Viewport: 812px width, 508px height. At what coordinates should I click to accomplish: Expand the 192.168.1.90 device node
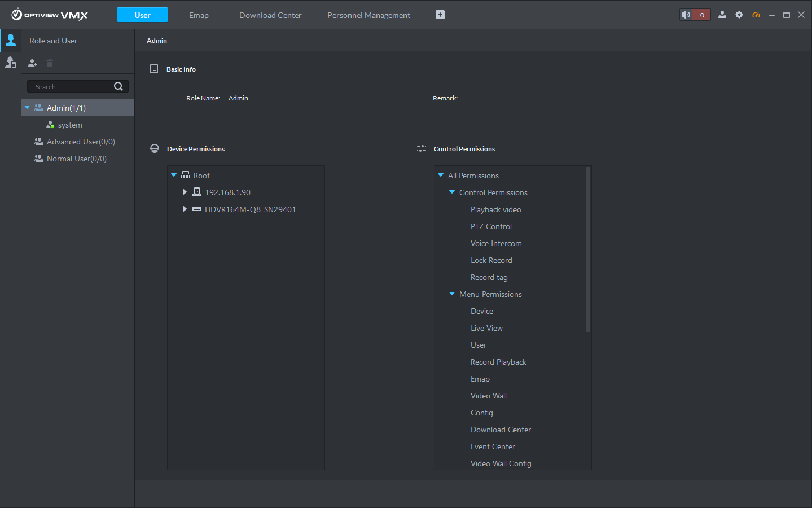point(185,192)
